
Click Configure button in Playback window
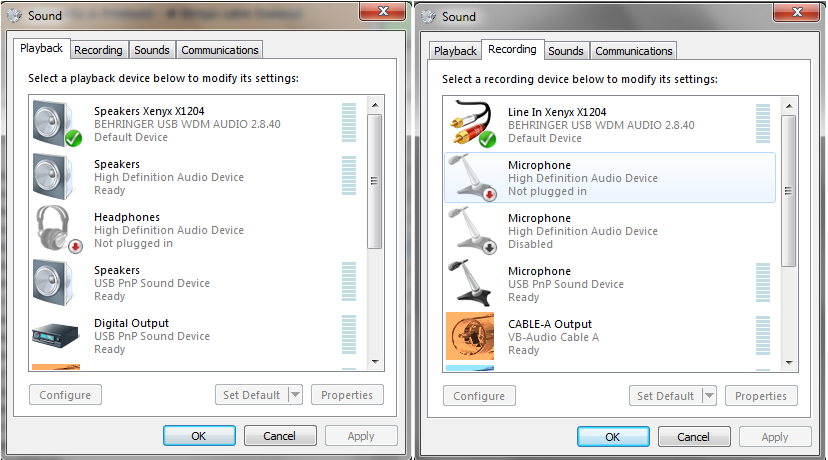(65, 395)
